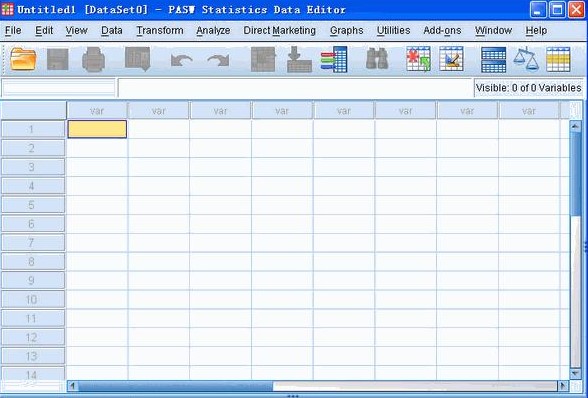Viewport: 588px width, 398px height.
Task: Select row header 12
Action: (x=33, y=337)
